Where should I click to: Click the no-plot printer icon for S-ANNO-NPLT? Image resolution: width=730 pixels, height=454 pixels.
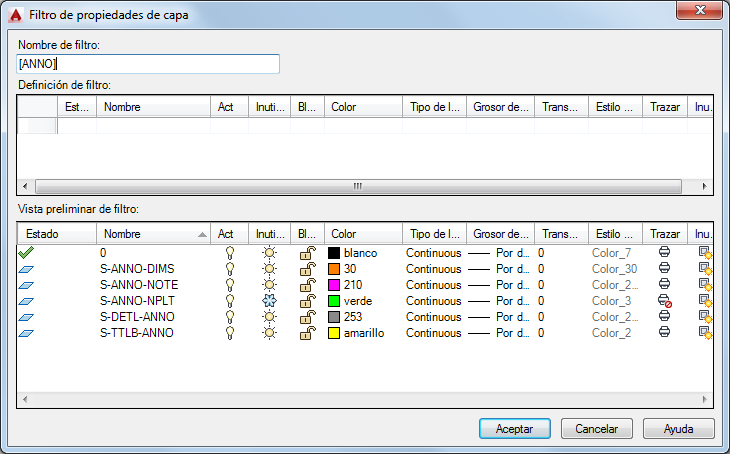pyautogui.click(x=664, y=301)
